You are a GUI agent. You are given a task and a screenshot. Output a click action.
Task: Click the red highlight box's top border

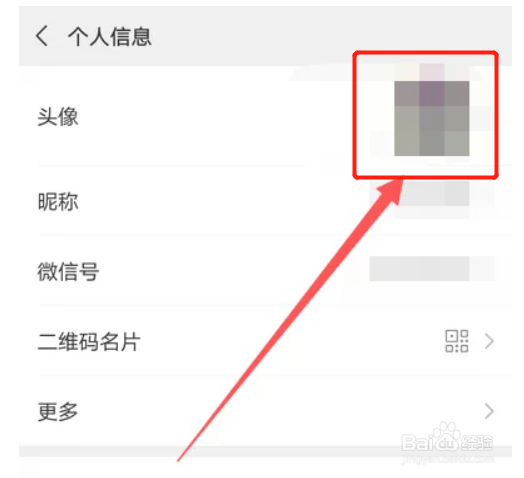pos(425,53)
